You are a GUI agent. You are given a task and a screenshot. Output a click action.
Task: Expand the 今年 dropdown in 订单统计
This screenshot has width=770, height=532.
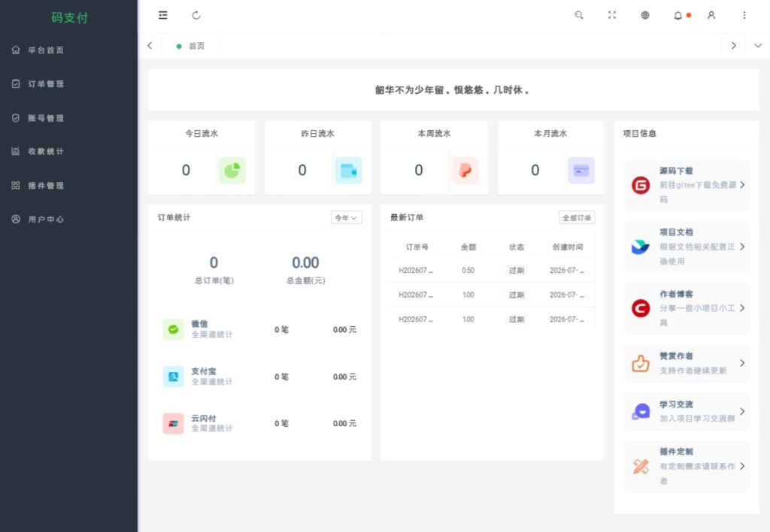[346, 217]
